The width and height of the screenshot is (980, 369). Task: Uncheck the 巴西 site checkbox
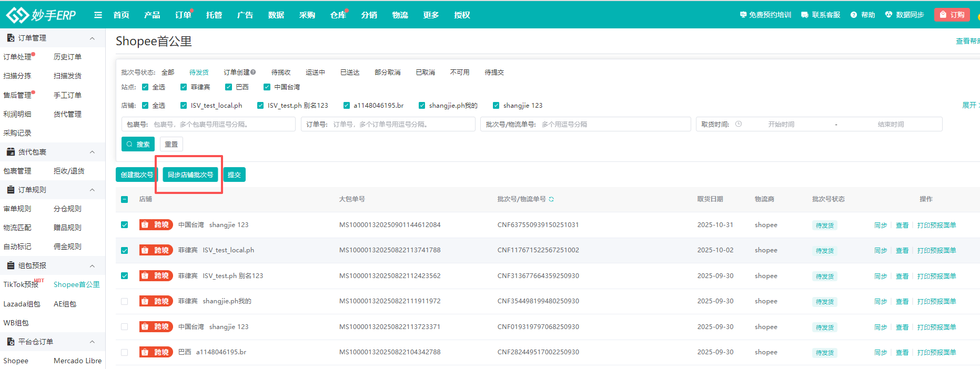tap(228, 87)
